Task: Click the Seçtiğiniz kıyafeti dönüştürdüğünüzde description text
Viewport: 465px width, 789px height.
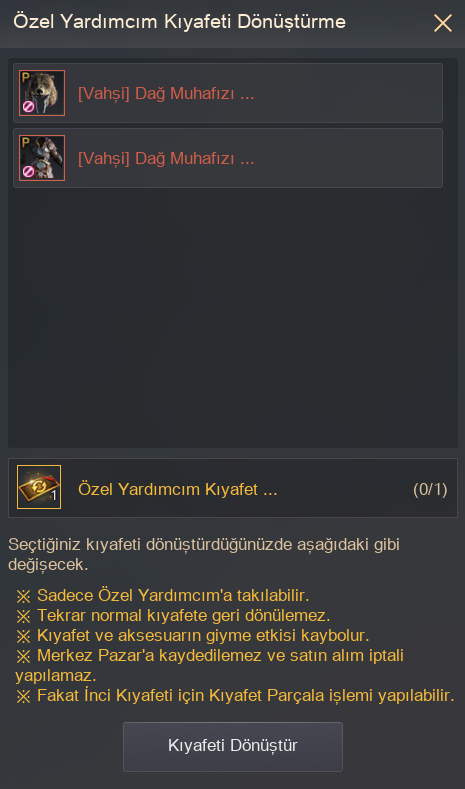Action: 204,555
